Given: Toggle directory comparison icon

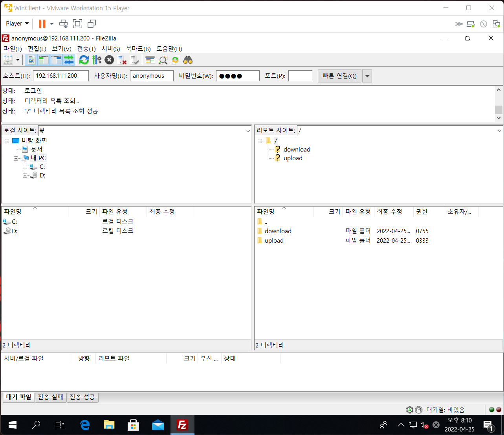Looking at the screenshot, I should [163, 60].
